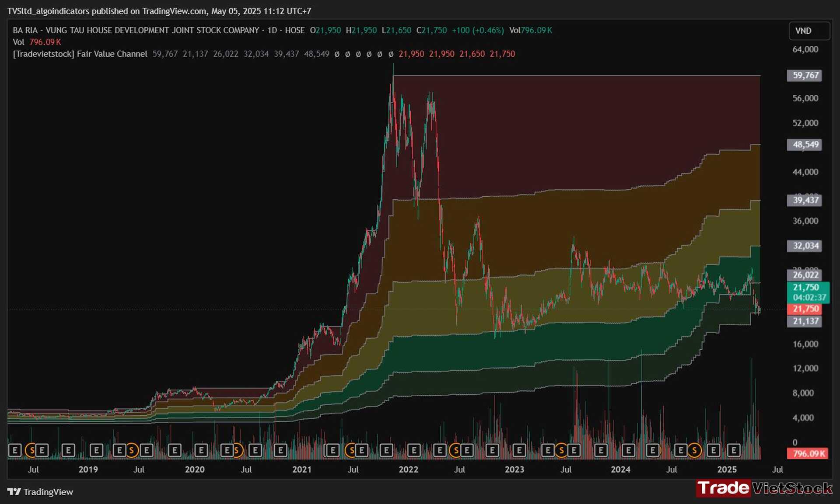Click the 59,767 channel level label
840x504 pixels.
point(805,75)
